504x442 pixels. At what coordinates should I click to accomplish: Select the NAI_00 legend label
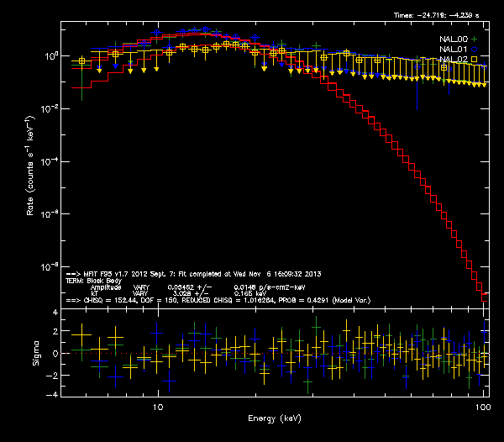tap(453, 39)
